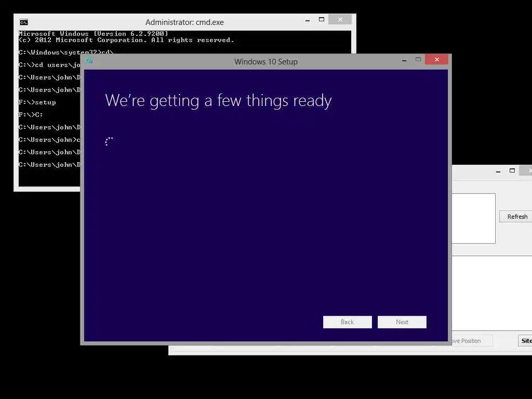Click the cmd.exe title bar icon
532x399 pixels.
tap(24, 22)
